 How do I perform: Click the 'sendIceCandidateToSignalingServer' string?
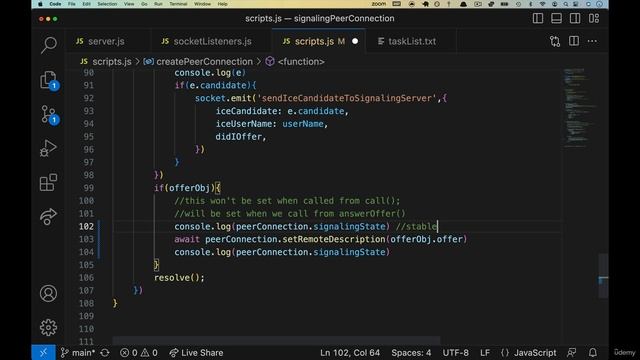pyautogui.click(x=347, y=98)
